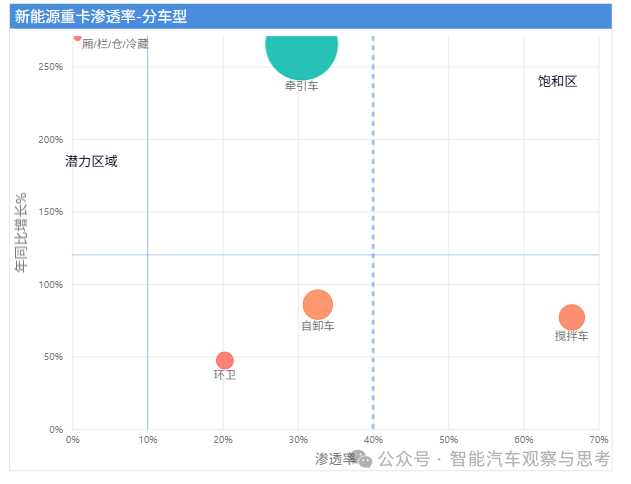The width and height of the screenshot is (631, 484).
Task: Click the 年同比增长% vertical axis title
Action: coord(21,233)
